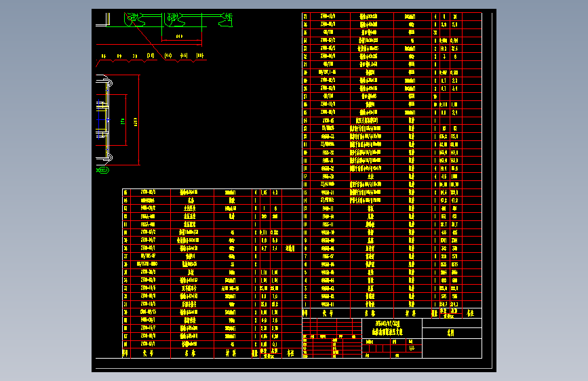Select the green oval symbol below the side view
588x381 pixels.
pyautogui.click(x=102, y=170)
